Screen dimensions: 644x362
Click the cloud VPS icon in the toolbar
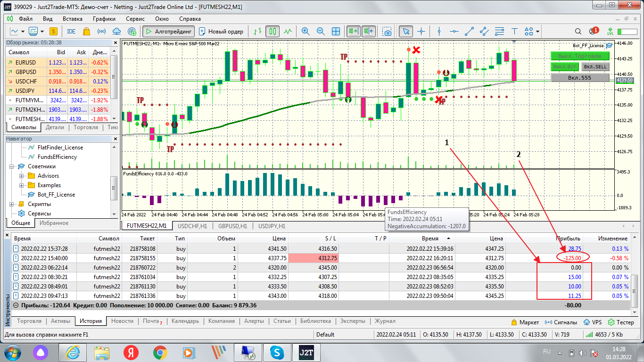(x=117, y=32)
